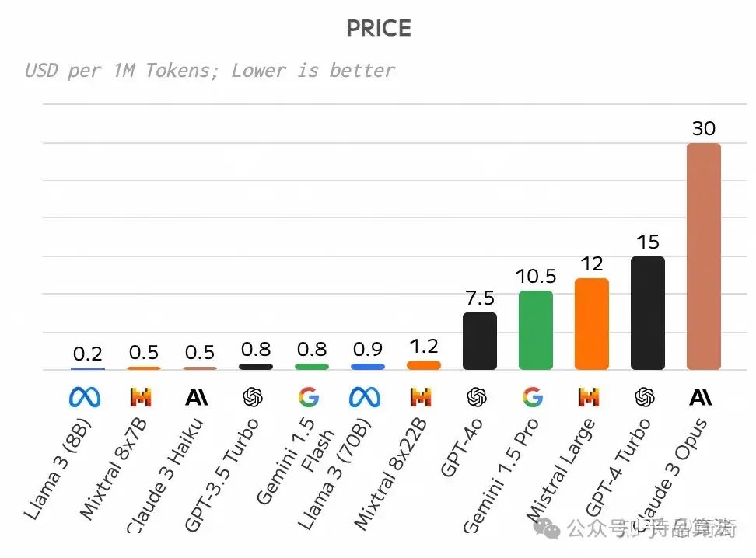The width and height of the screenshot is (756, 558).
Task: Click the 7.5 value label for GPT-4o
Action: [x=479, y=299]
